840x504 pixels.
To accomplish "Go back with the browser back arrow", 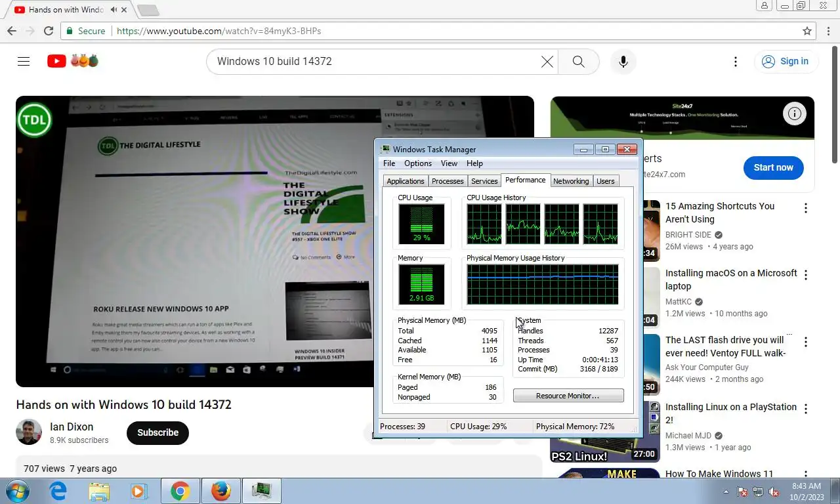I will point(12,31).
